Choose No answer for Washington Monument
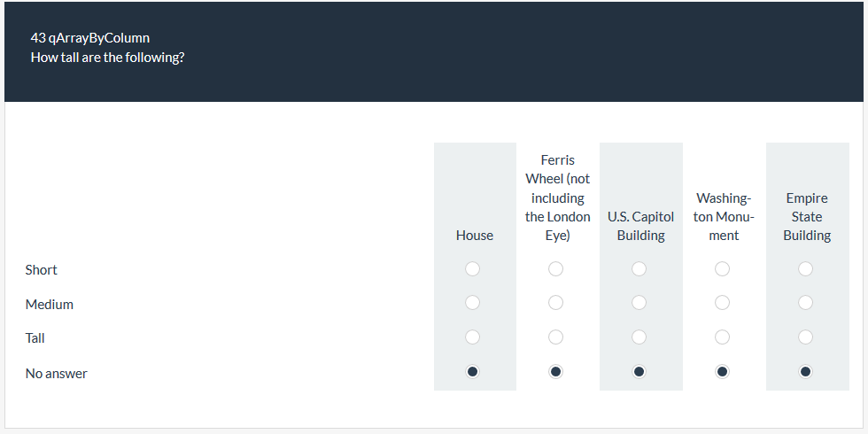 pyautogui.click(x=722, y=372)
